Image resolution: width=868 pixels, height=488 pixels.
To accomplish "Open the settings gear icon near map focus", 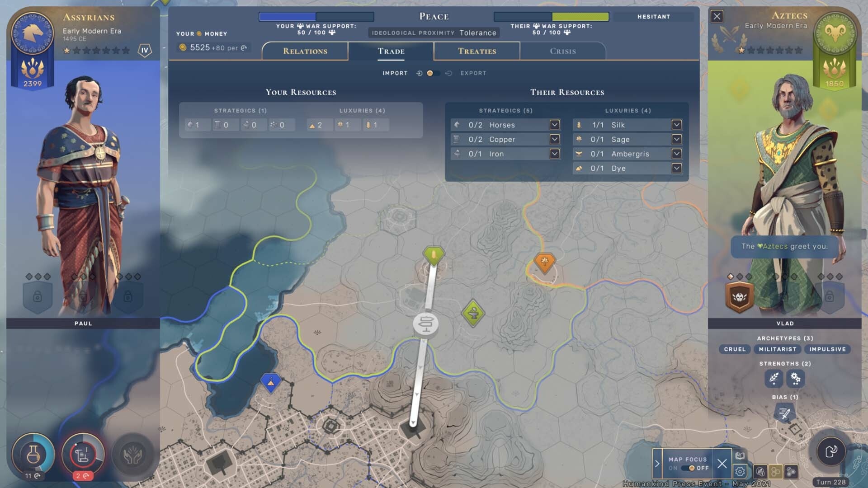I will point(740,471).
